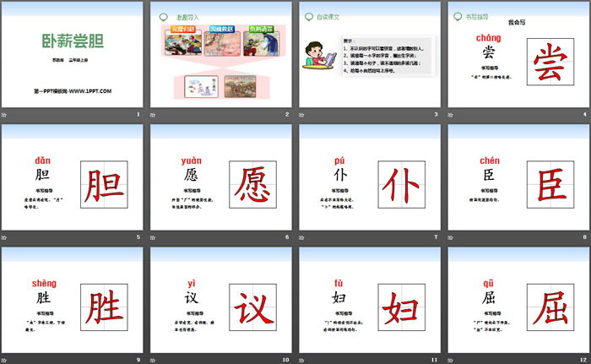Click the red pinyin text yuàn
Screen dimensions: 591x364
coord(192,160)
